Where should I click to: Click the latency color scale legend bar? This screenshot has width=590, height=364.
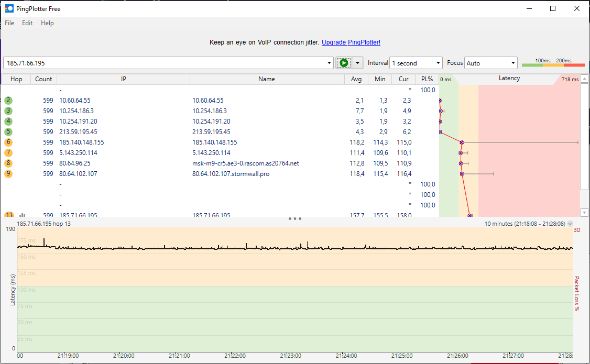[553, 65]
